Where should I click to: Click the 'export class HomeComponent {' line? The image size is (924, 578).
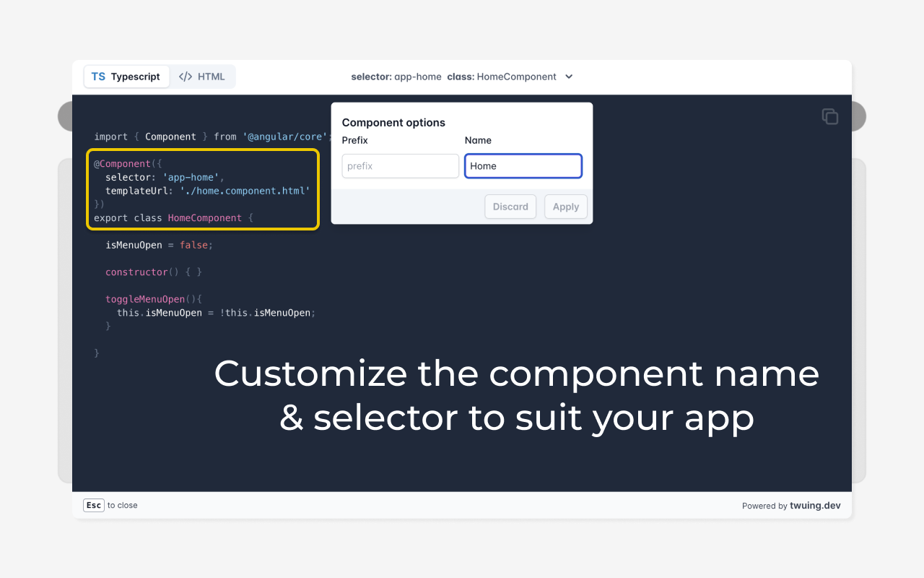[173, 218]
